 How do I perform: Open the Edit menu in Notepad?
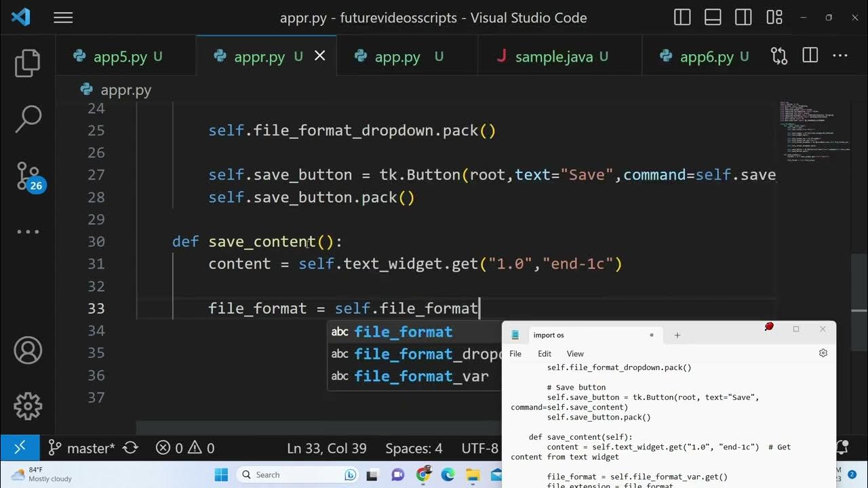coord(545,354)
